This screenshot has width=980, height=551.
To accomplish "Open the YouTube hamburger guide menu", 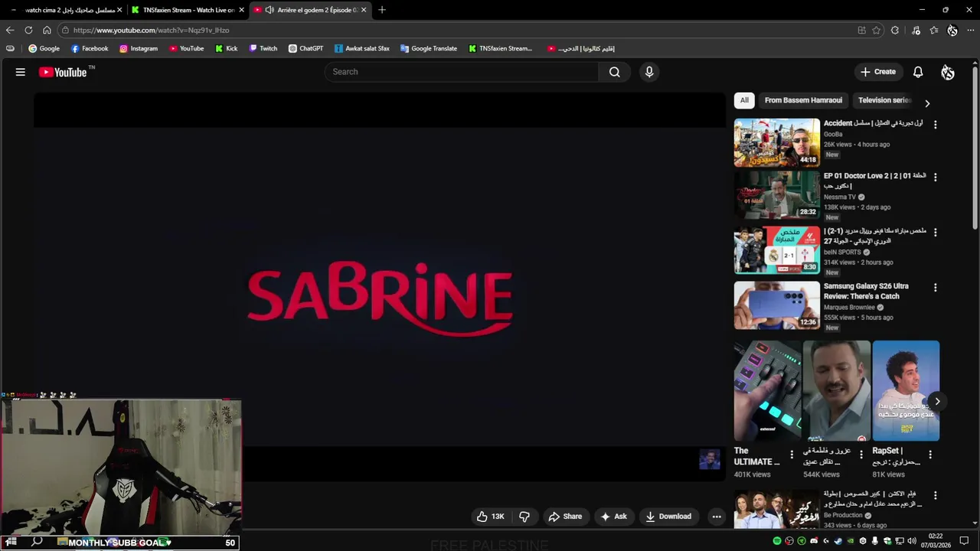I will click(x=21, y=72).
